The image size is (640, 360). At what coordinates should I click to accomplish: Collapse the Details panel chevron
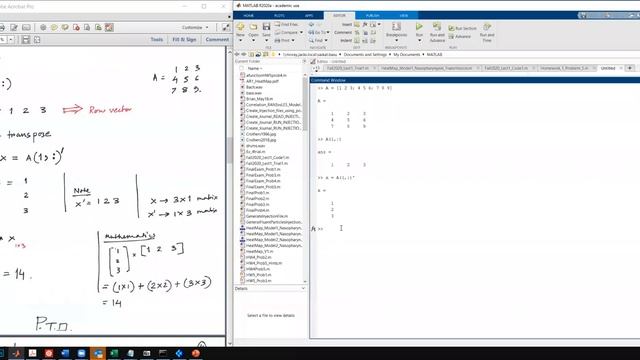coord(303,289)
